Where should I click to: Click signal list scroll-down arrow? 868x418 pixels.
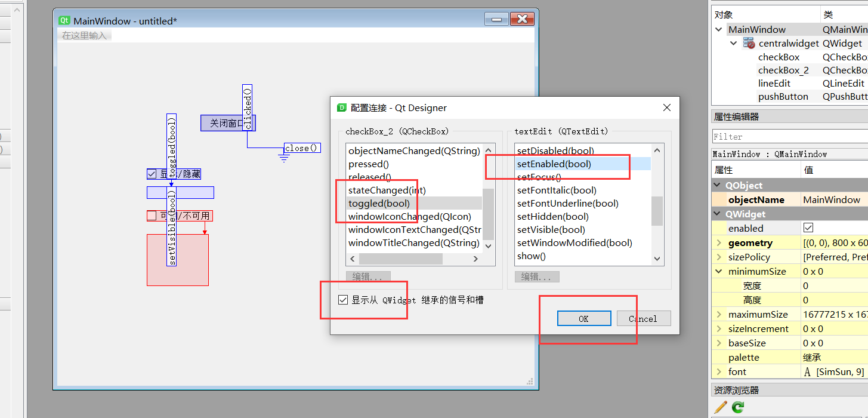489,246
